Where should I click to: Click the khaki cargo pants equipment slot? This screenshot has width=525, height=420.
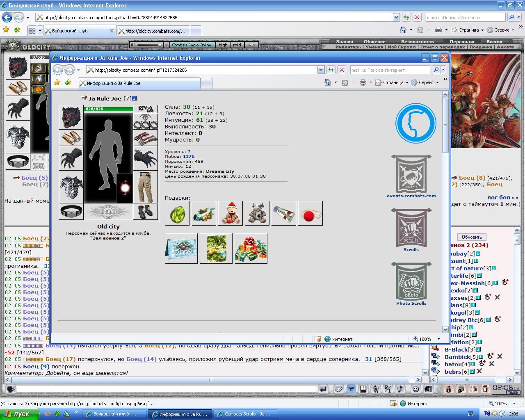point(146,187)
